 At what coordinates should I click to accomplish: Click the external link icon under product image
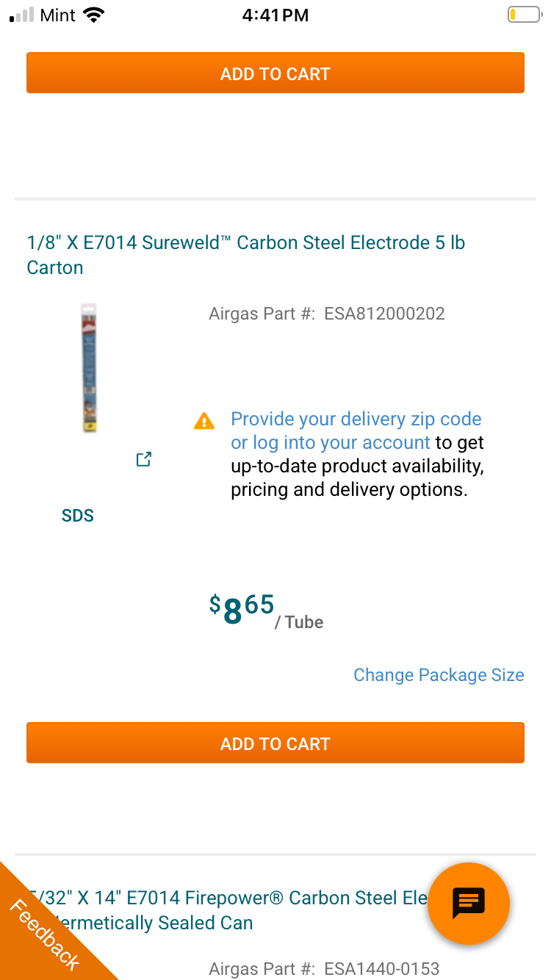(144, 460)
